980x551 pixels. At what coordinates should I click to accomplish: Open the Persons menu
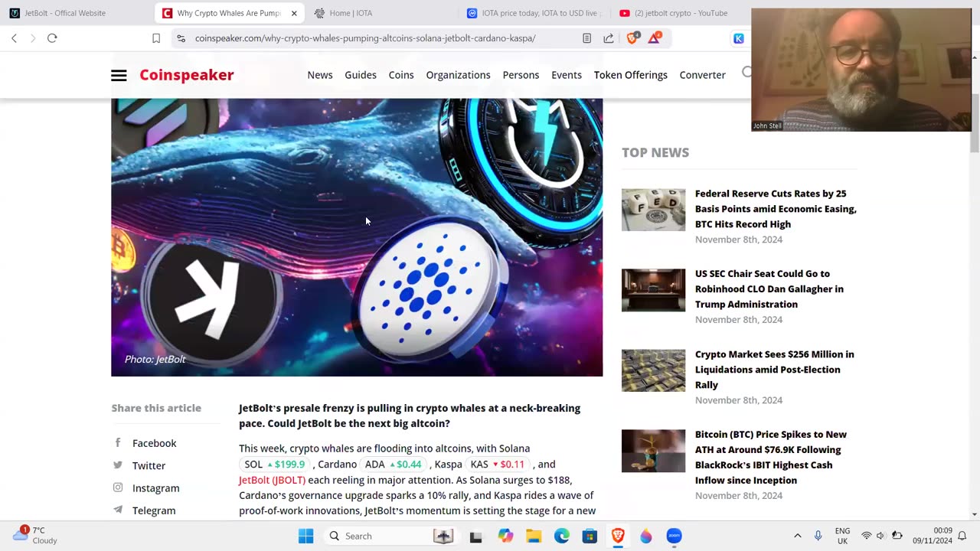pyautogui.click(x=521, y=75)
